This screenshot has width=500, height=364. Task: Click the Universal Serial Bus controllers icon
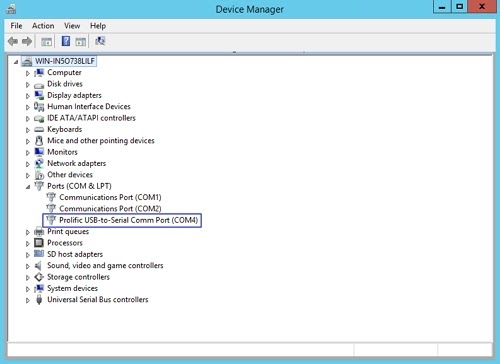point(39,300)
